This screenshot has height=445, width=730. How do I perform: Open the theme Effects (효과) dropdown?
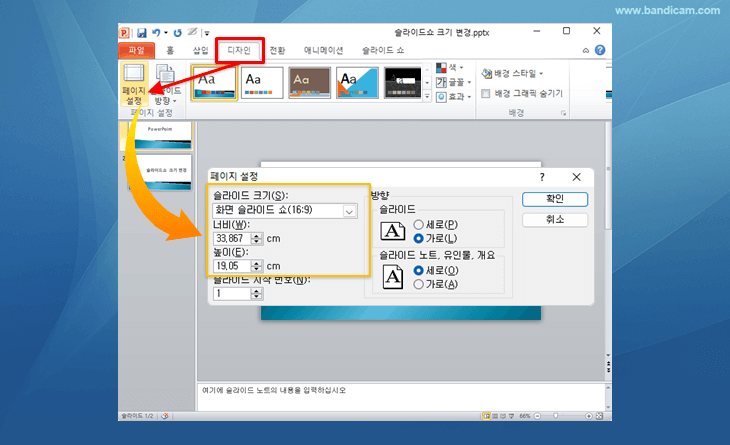click(453, 97)
